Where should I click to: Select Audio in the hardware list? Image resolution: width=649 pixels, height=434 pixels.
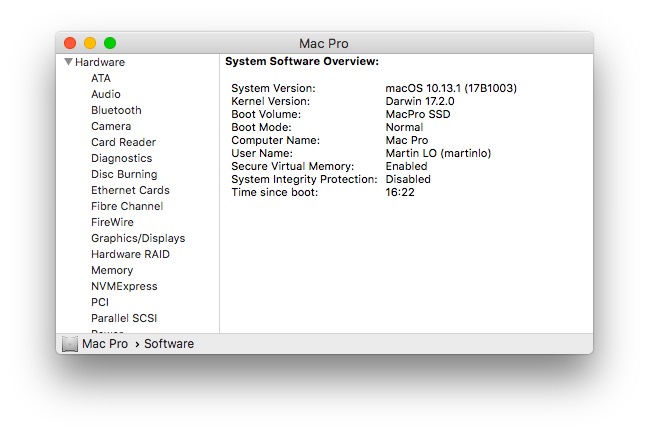point(106,94)
